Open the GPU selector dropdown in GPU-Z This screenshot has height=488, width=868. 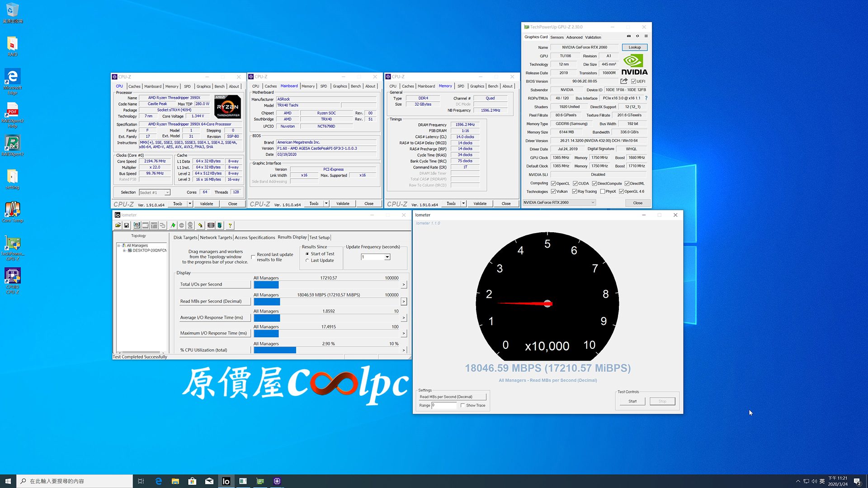[559, 202]
